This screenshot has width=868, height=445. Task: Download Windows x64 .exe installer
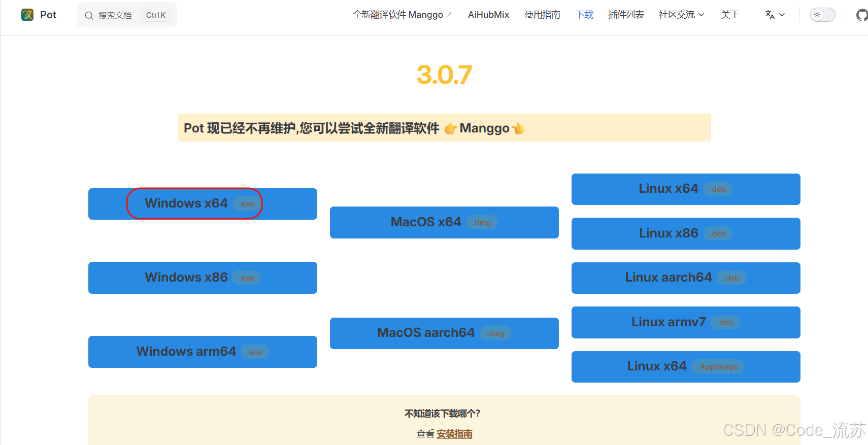(x=203, y=204)
